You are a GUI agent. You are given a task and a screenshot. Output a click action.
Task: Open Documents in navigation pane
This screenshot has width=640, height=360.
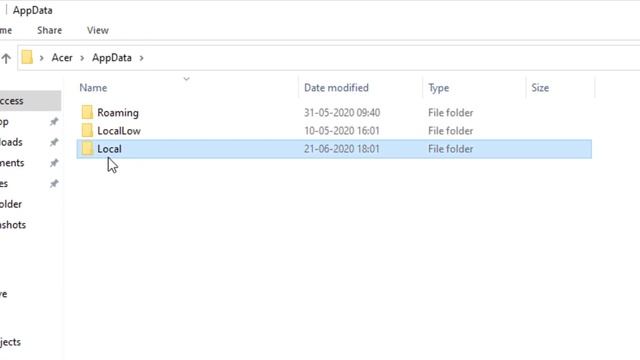12,163
